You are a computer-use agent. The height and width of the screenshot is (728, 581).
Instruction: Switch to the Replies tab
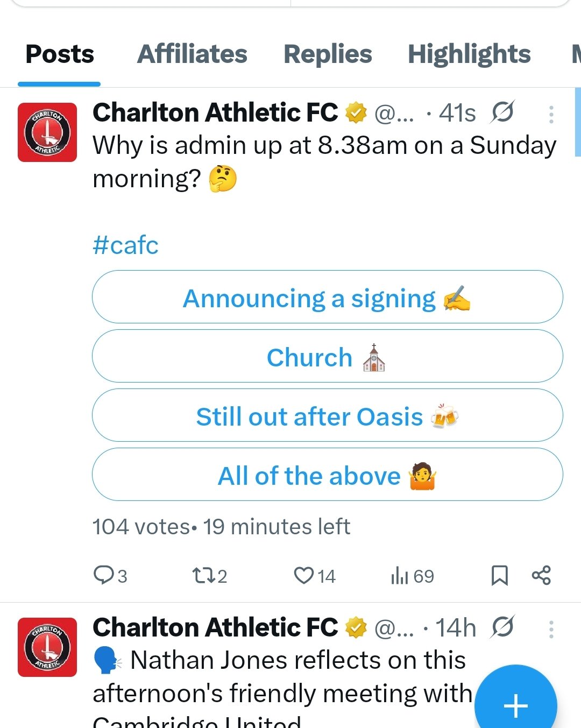click(328, 54)
